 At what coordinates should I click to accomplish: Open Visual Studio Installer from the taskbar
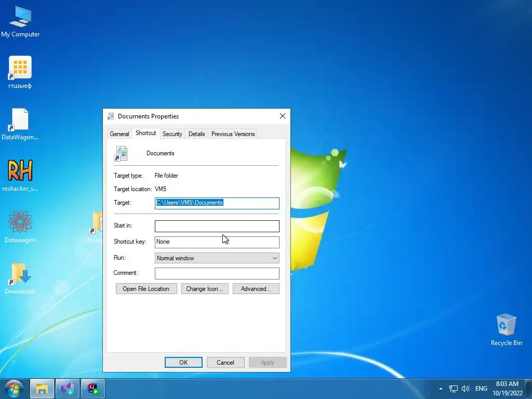[68, 389]
